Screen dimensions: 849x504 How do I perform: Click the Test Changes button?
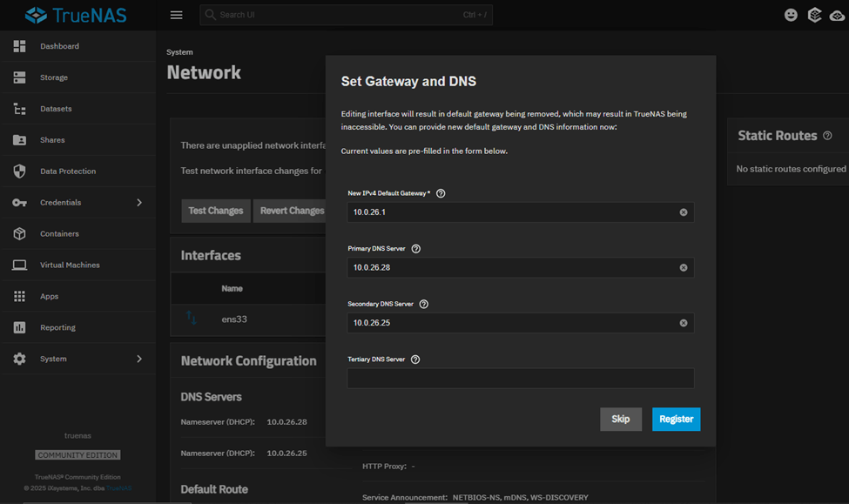[216, 211]
